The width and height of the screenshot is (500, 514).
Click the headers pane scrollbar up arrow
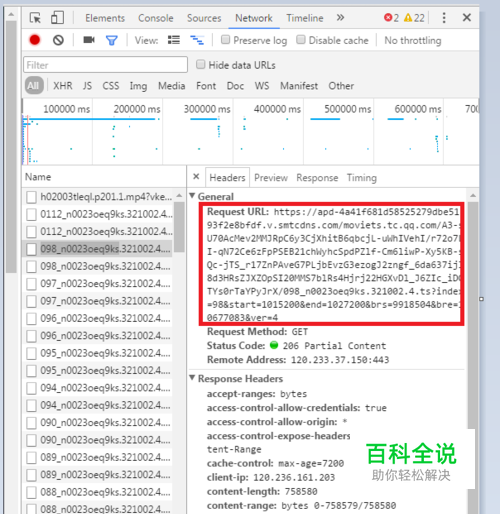pos(473,195)
